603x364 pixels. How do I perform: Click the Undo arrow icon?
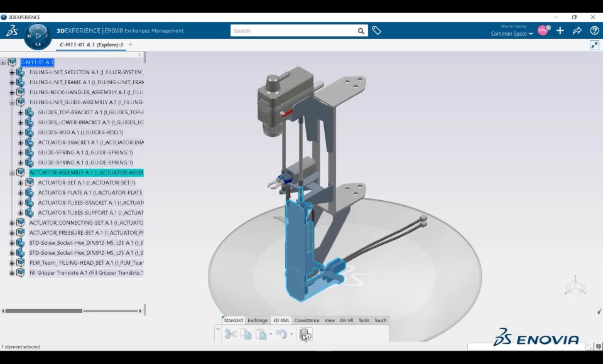281,334
